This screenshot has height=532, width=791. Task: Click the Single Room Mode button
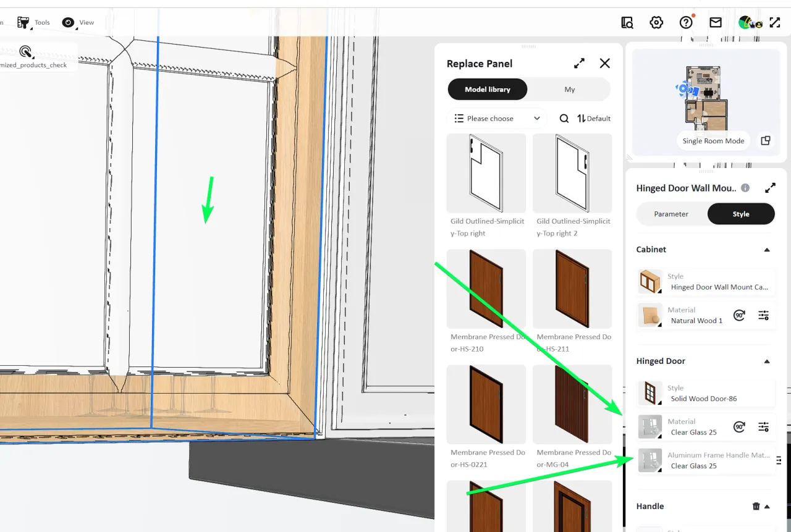tap(713, 141)
